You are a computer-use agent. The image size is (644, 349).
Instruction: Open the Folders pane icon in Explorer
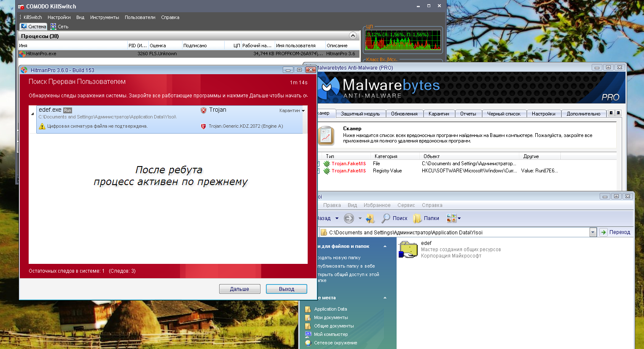[417, 218]
